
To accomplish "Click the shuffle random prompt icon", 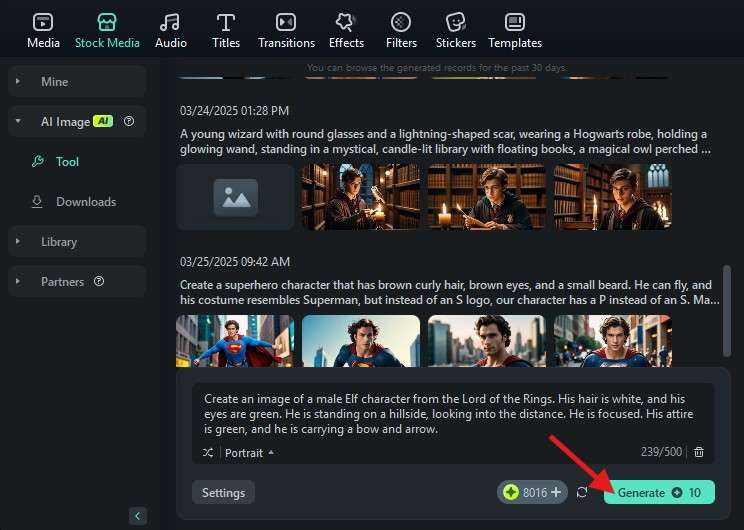I will tap(208, 453).
